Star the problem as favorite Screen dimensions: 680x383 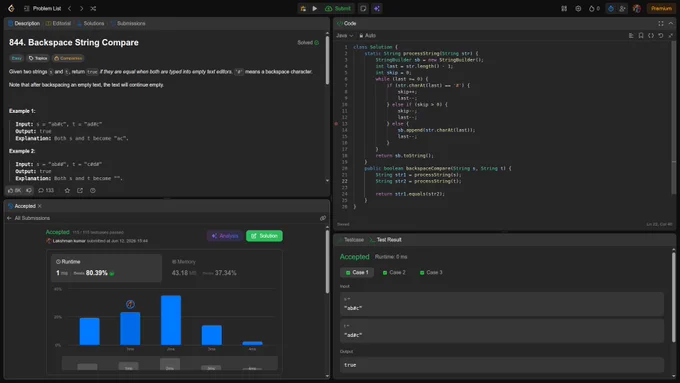click(x=67, y=190)
